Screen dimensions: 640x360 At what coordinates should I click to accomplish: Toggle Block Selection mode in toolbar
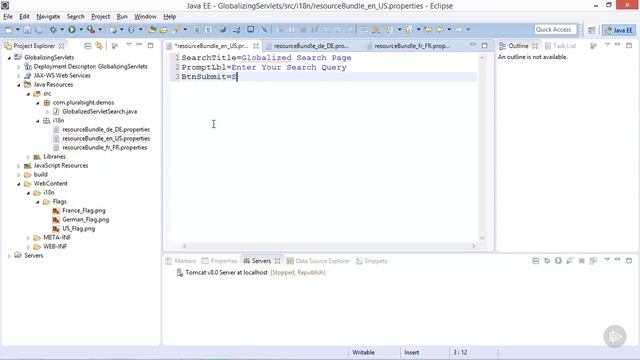(197, 29)
